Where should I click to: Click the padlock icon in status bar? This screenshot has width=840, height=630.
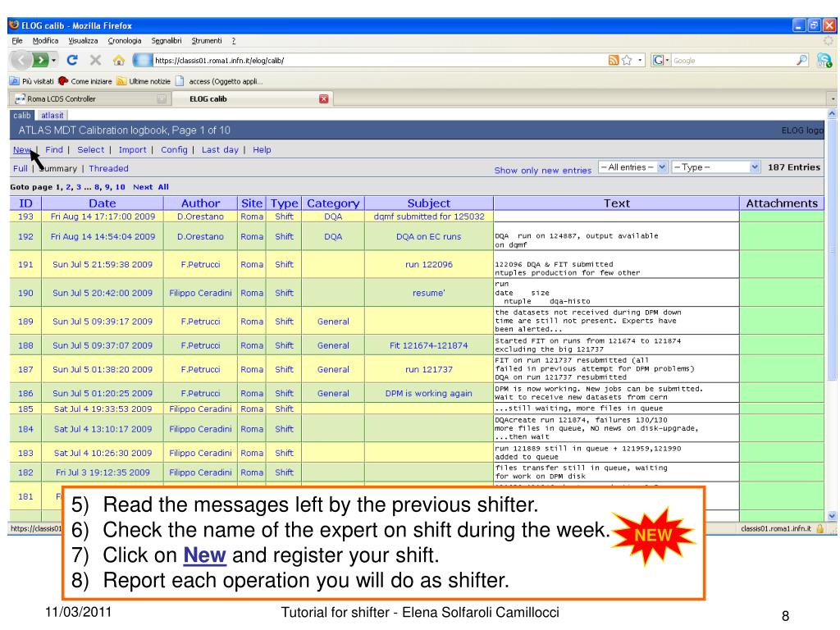tap(819, 529)
